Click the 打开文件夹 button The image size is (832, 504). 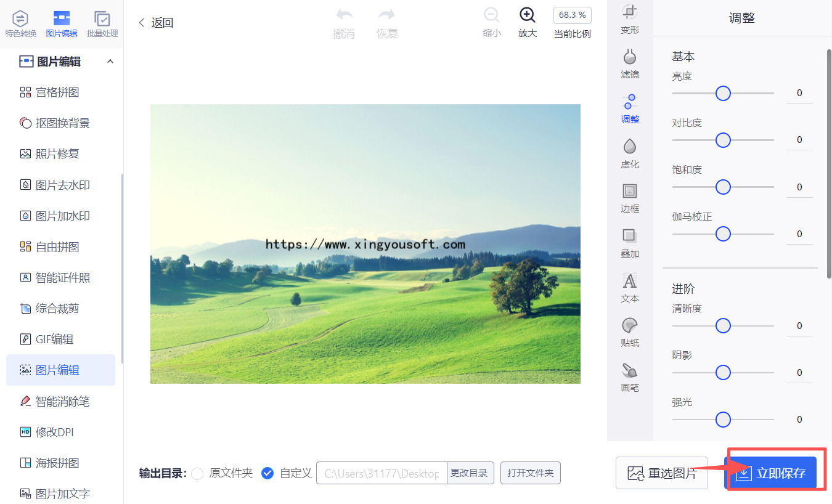pyautogui.click(x=531, y=473)
